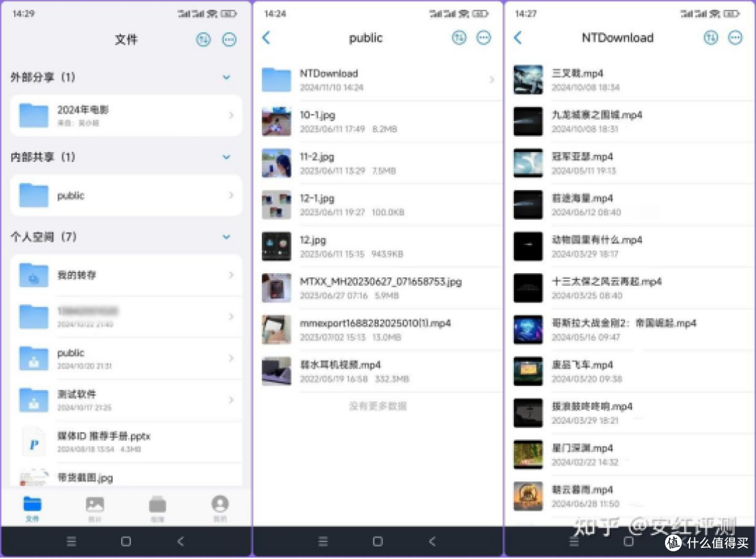Open MTXX_MH20230627_071658753.jpg
Image resolution: width=756 pixels, height=559 pixels.
pyautogui.click(x=378, y=289)
